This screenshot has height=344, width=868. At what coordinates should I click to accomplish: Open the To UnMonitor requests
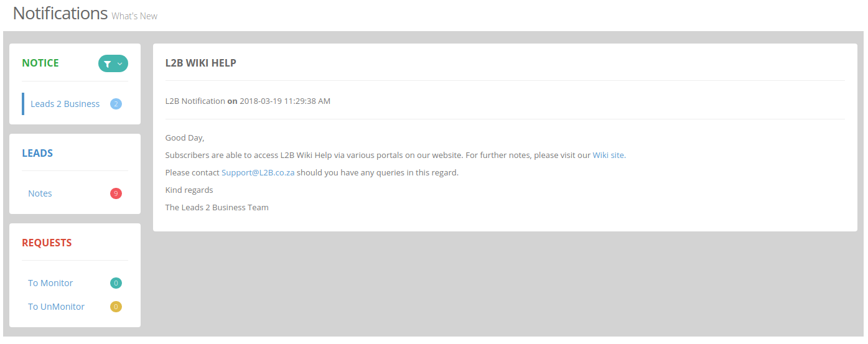point(56,307)
